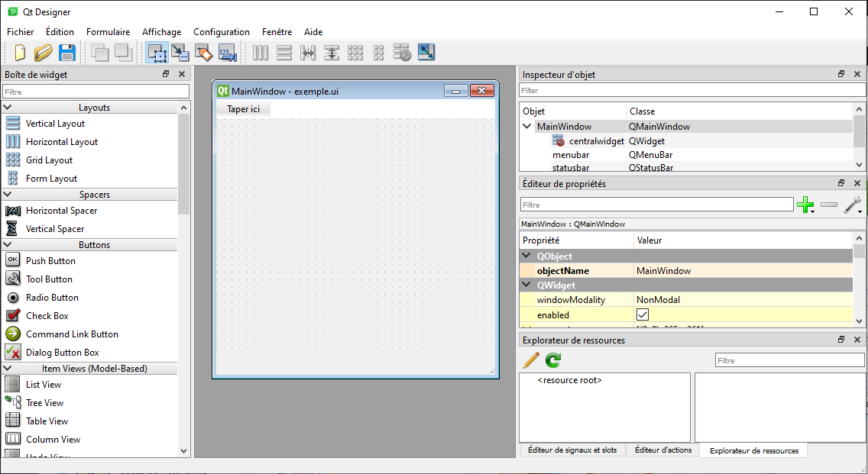Collapse the Layouts widget category
868x474 pixels.
click(8, 108)
